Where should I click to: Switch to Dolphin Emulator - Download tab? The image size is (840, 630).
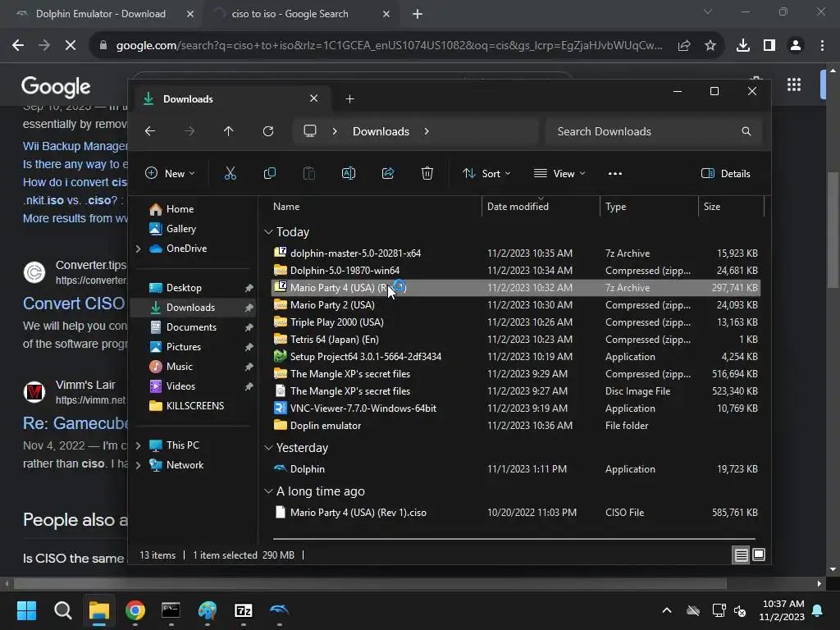tap(101, 14)
